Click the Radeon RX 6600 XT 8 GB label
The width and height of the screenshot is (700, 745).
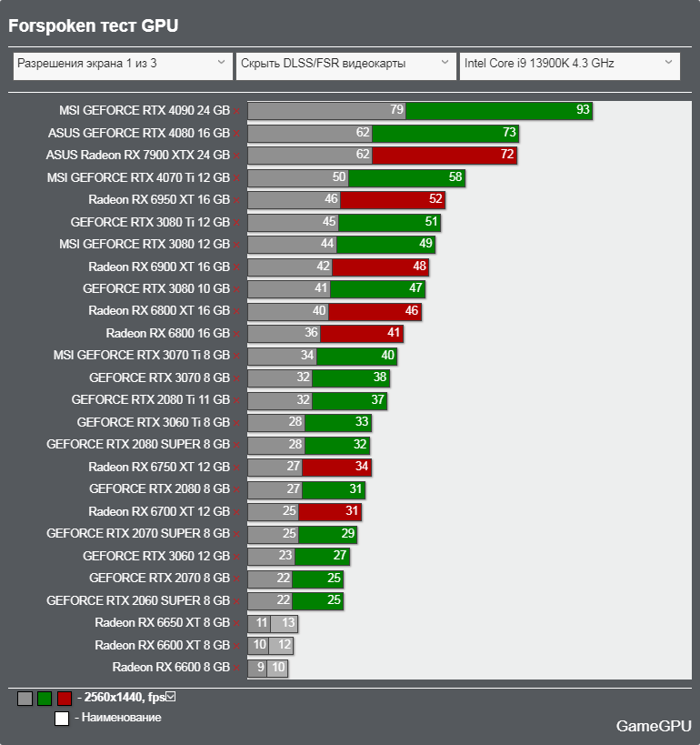163,646
